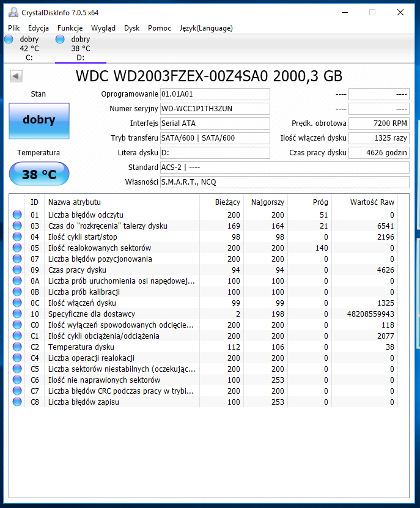Viewport: 420px width, 508px height.
Task: Click the blue 'dobry' health status button
Action: click(x=39, y=121)
